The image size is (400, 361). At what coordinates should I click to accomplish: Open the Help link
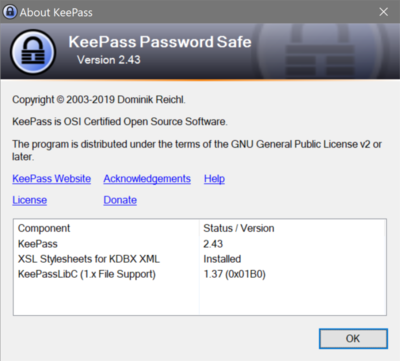[x=214, y=179]
